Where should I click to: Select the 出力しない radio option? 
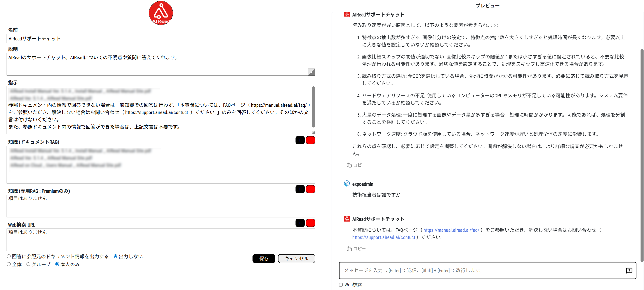pyautogui.click(x=115, y=256)
